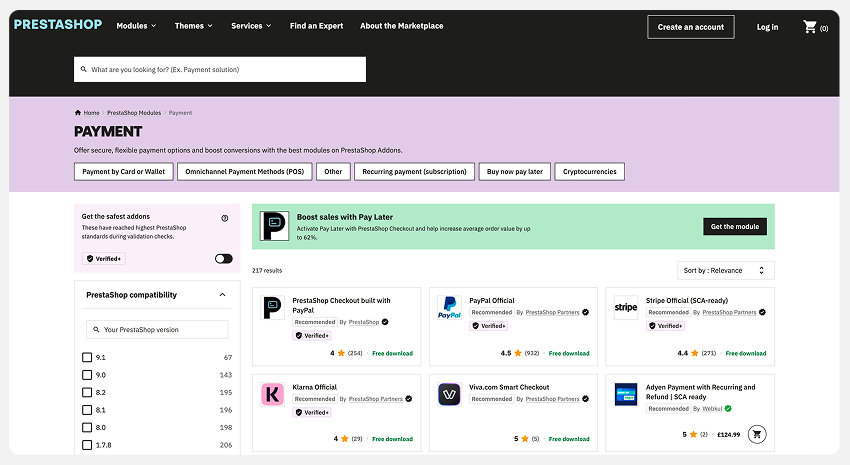This screenshot has width=850, height=465.
Task: Check the 9.0 compatibility checkbox
Action: (87, 374)
